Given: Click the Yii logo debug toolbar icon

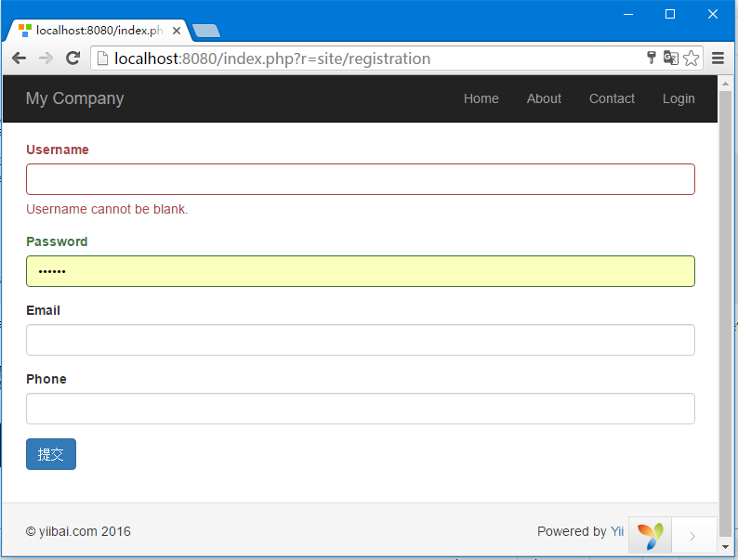Looking at the screenshot, I should tap(650, 535).
